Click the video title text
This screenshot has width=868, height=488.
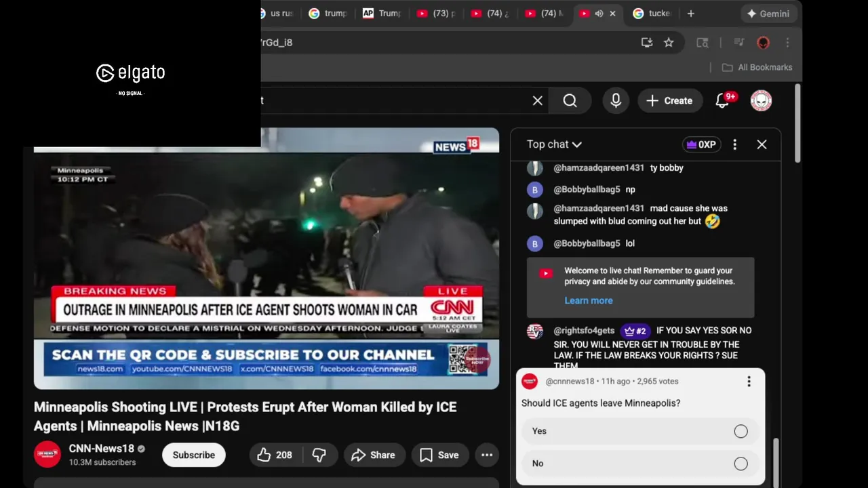[x=245, y=416]
